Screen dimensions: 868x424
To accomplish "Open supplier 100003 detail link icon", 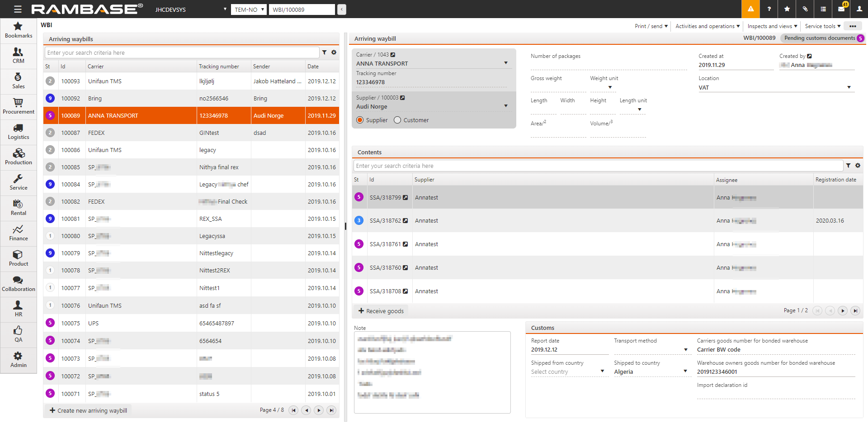I will (402, 98).
